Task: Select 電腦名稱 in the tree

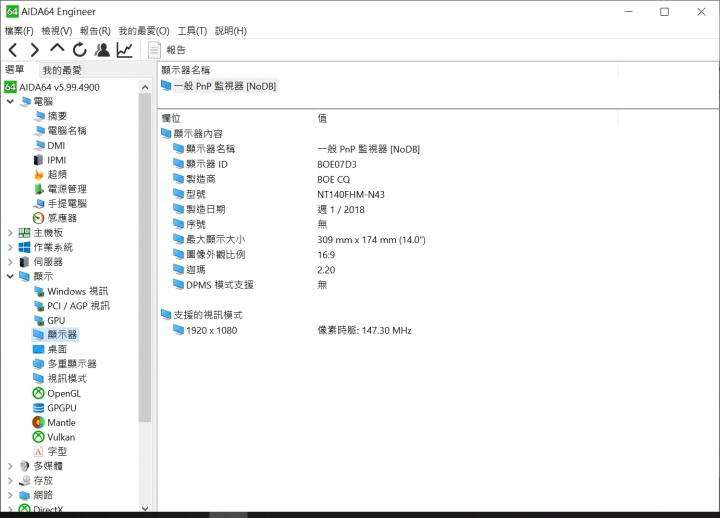Action: [60, 130]
